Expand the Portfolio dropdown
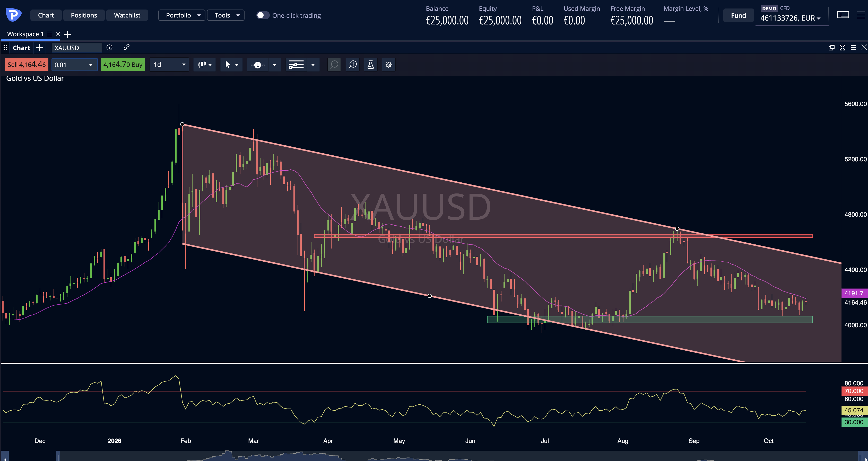This screenshot has height=461, width=868. point(182,15)
